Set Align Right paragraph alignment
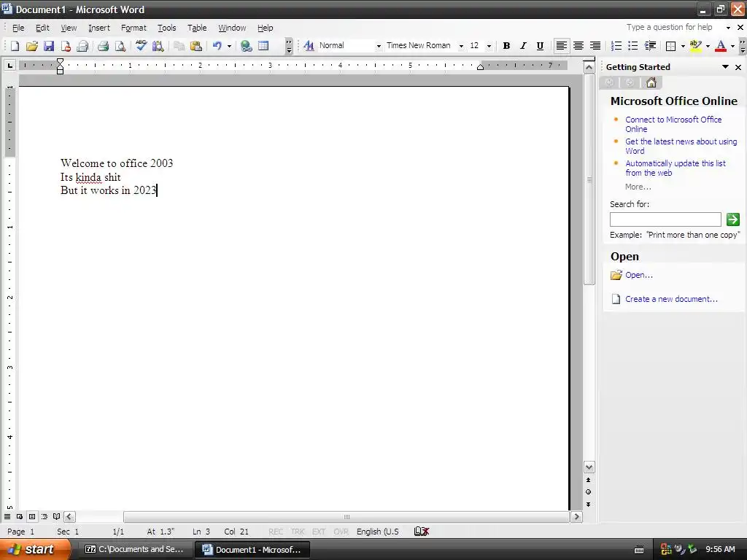Image resolution: width=747 pixels, height=560 pixels. (595, 46)
